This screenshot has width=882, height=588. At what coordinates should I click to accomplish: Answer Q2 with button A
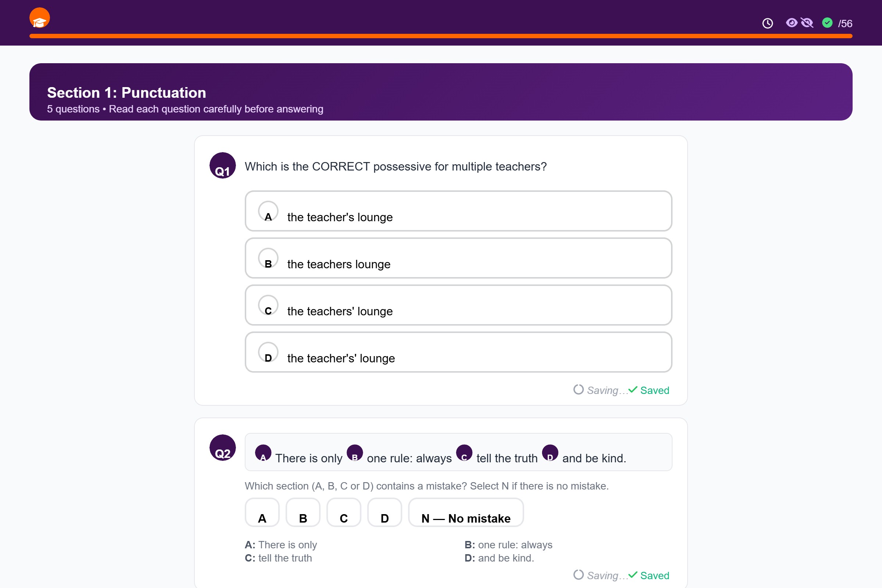[262, 512]
